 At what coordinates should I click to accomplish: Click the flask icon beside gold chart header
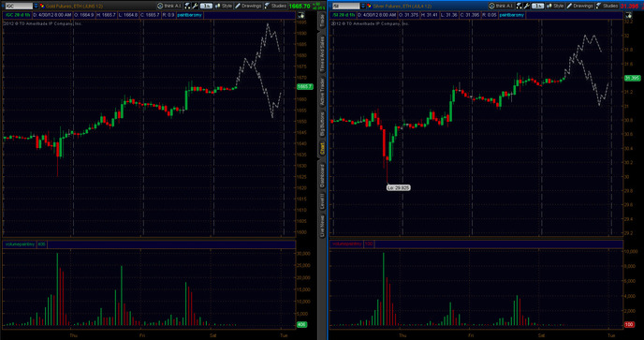[x=187, y=6]
